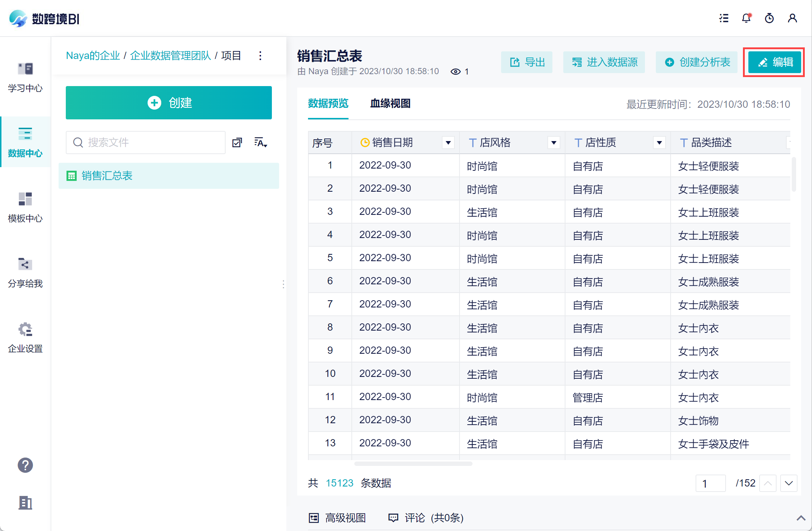Image resolution: width=812 pixels, height=531 pixels.
Task: Toggle the multi-select checkbox icon beside search
Action: pos(237,143)
